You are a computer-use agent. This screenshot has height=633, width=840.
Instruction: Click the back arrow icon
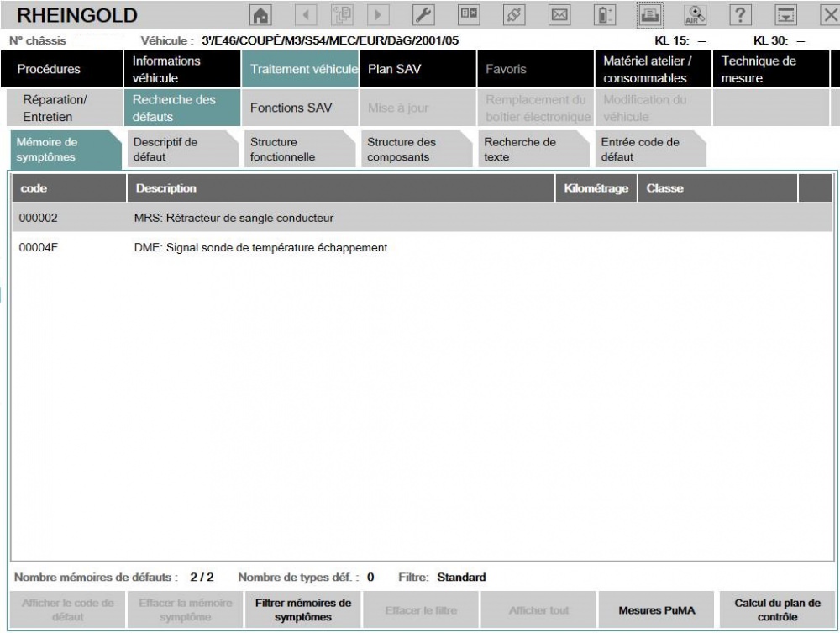[306, 14]
